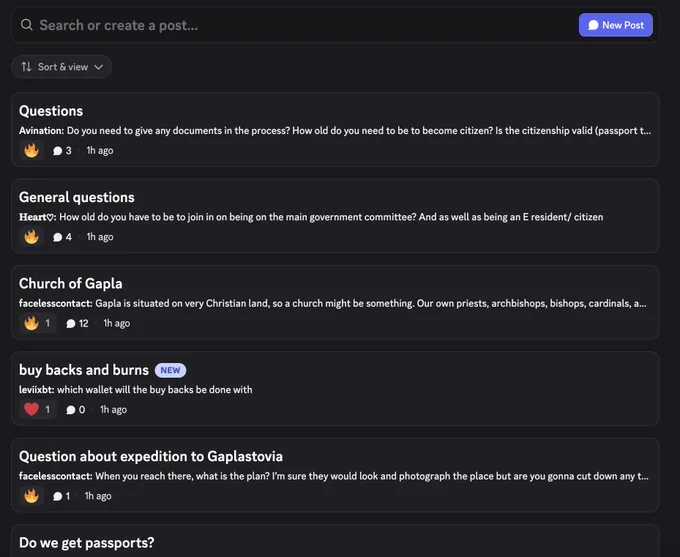Click comment icon on Gaplastovia expedition post
Viewport: 680px width, 557px height.
coord(57,496)
